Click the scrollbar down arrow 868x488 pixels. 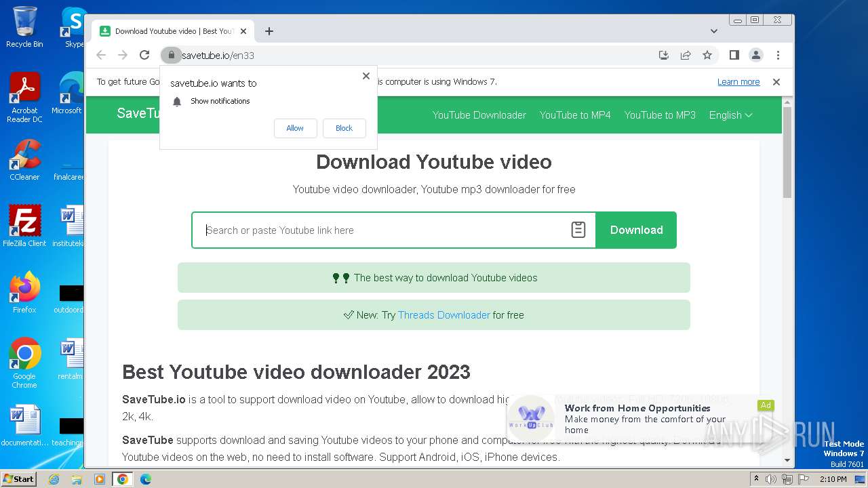pyautogui.click(x=787, y=461)
